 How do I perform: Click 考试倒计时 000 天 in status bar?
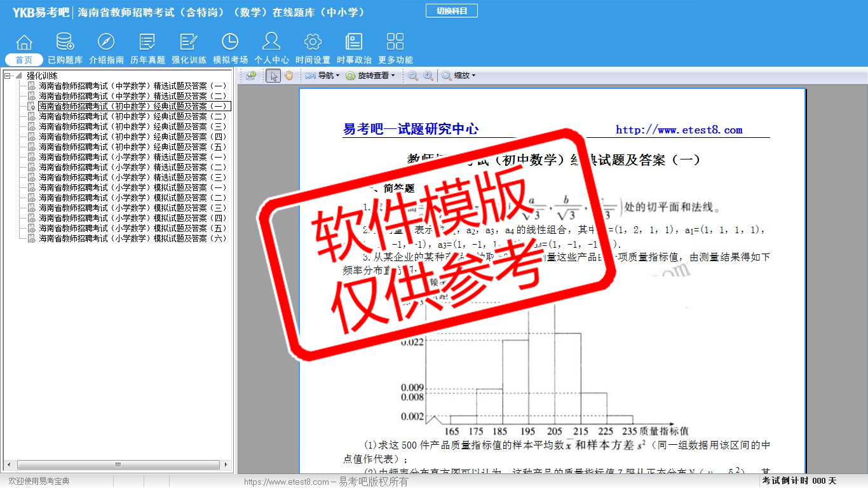pyautogui.click(x=799, y=481)
